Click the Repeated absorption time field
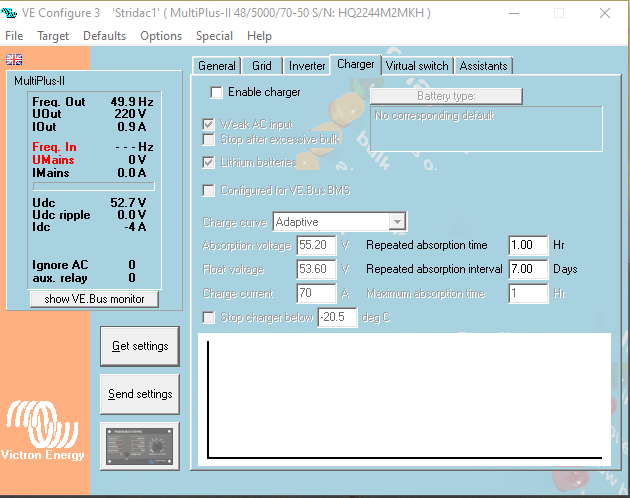The width and height of the screenshot is (630, 498). (x=528, y=245)
